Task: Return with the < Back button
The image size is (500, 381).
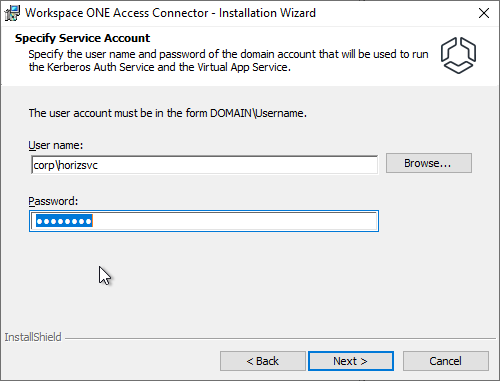Action: (x=263, y=361)
